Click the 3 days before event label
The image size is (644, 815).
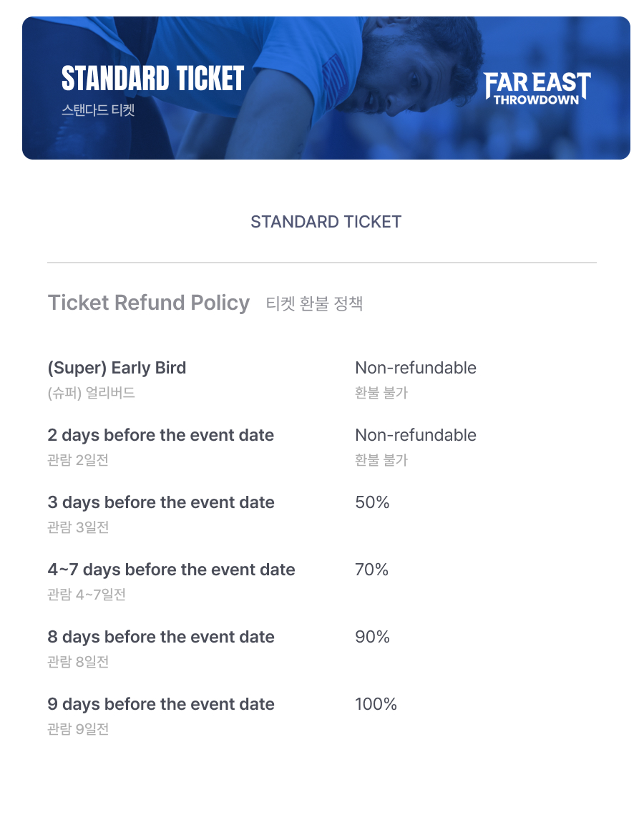click(x=160, y=502)
